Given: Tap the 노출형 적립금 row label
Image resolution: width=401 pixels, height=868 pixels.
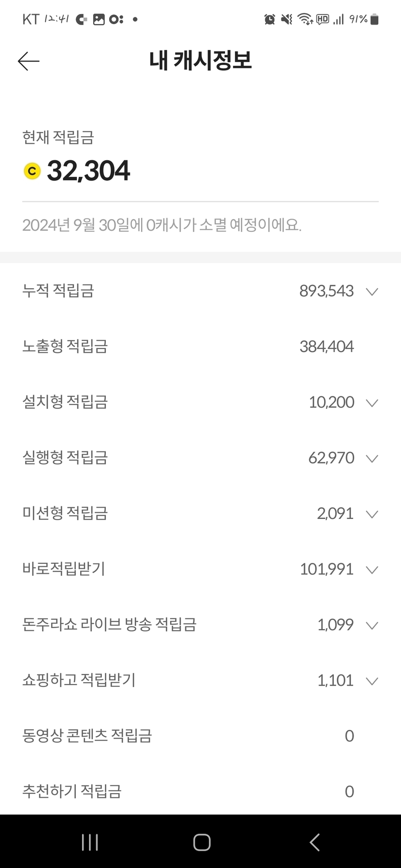Looking at the screenshot, I should [x=65, y=346].
